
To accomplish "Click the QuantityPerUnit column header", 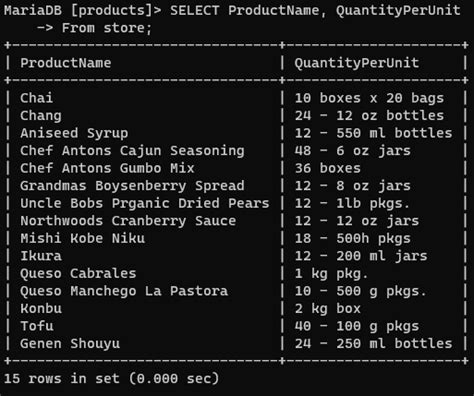I will point(356,63).
